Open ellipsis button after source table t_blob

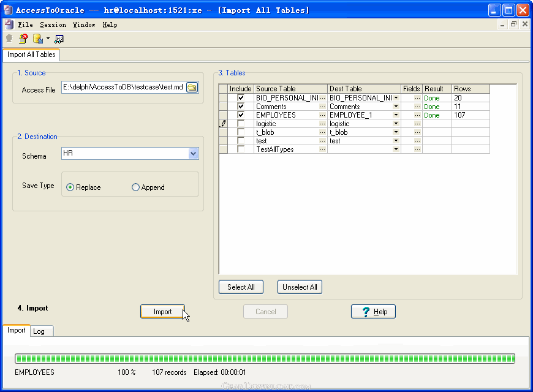pos(323,132)
